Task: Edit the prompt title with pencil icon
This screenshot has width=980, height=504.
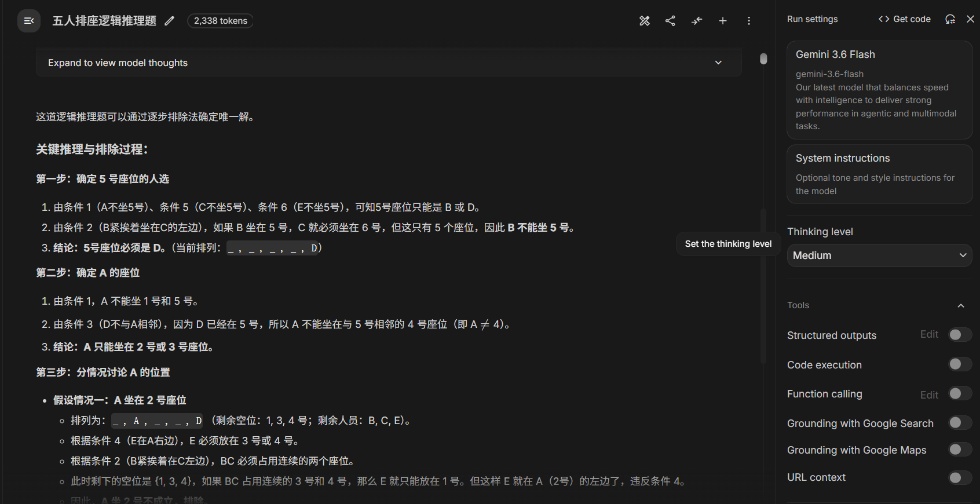Action: tap(169, 21)
